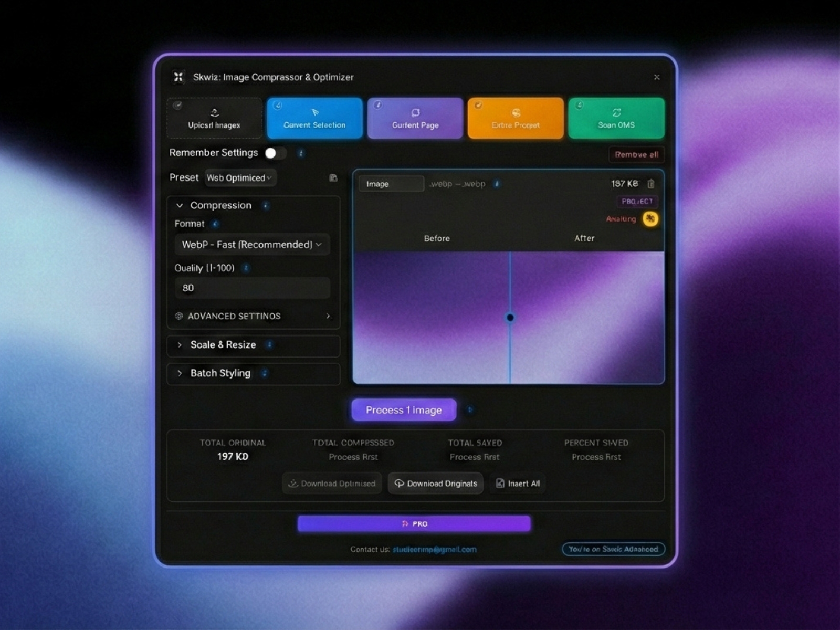Open the WebP format dropdown

coord(252,244)
